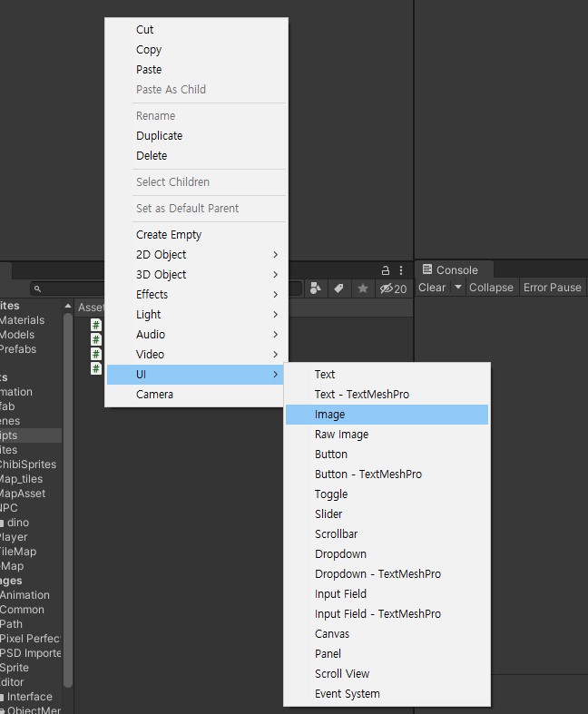Toggle Collapse in the Console
The width and height of the screenshot is (588, 714).
coord(491,288)
